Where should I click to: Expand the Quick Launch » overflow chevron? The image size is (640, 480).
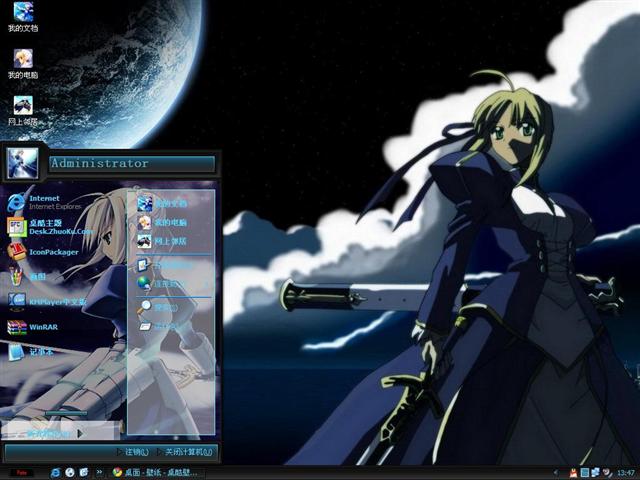[99, 472]
